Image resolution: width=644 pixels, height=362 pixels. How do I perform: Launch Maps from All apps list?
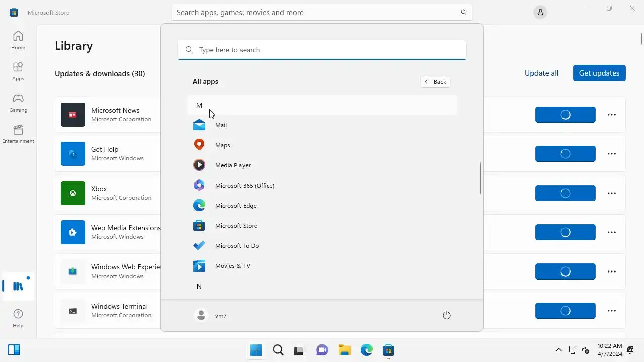[x=322, y=145]
